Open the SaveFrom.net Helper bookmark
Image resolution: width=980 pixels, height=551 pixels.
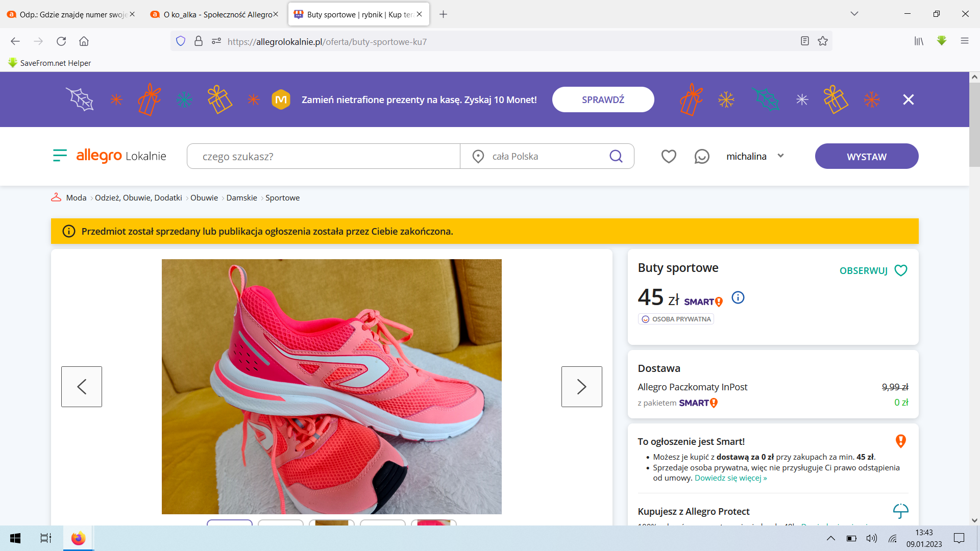pos(50,63)
